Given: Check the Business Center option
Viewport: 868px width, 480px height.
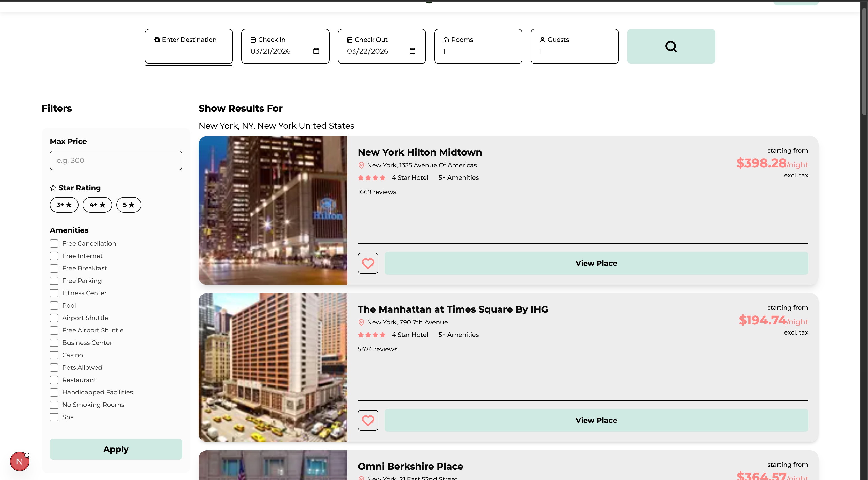Looking at the screenshot, I should point(54,343).
